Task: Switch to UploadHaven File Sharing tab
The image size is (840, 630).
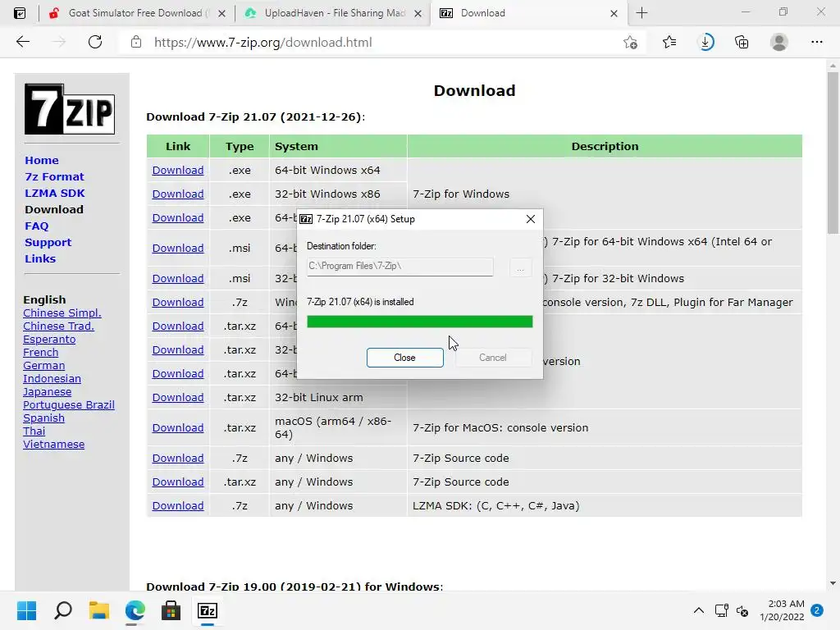Action: tap(332, 13)
